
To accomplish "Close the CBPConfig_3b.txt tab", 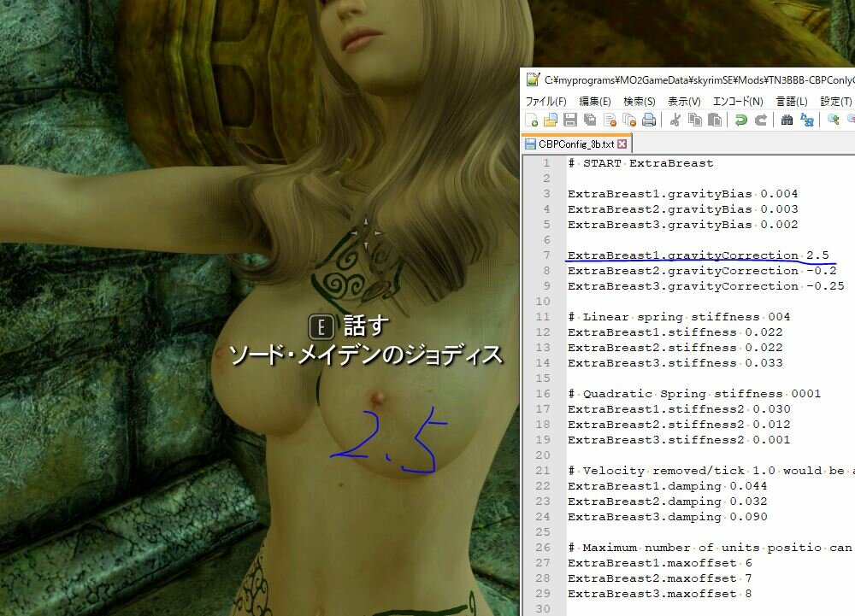I will coord(622,144).
